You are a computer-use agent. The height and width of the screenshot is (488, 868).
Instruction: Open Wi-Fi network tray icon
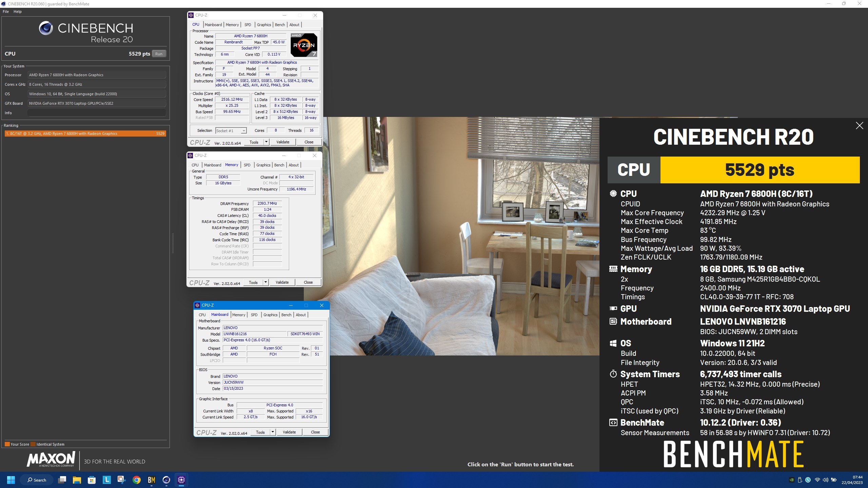point(817,480)
